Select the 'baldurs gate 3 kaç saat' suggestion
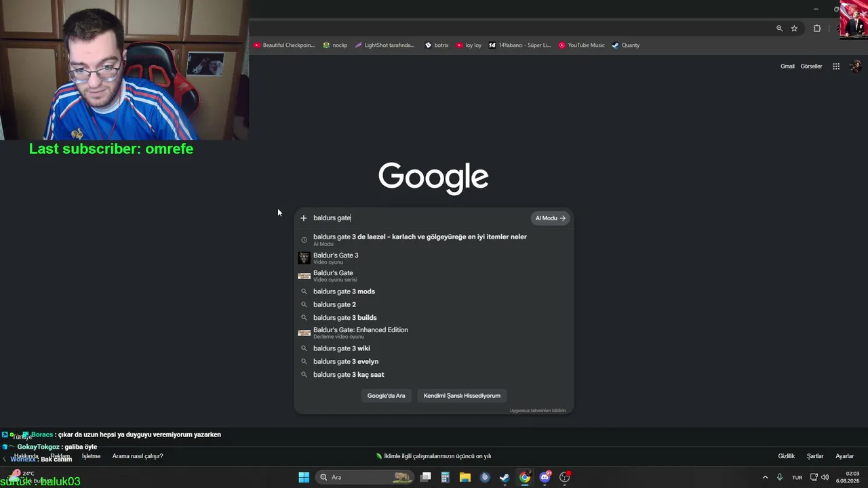Image resolution: width=868 pixels, height=488 pixels. click(434, 375)
